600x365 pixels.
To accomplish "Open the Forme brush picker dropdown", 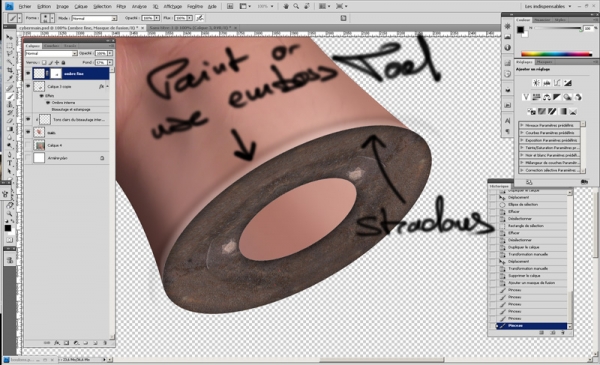I will [52, 18].
